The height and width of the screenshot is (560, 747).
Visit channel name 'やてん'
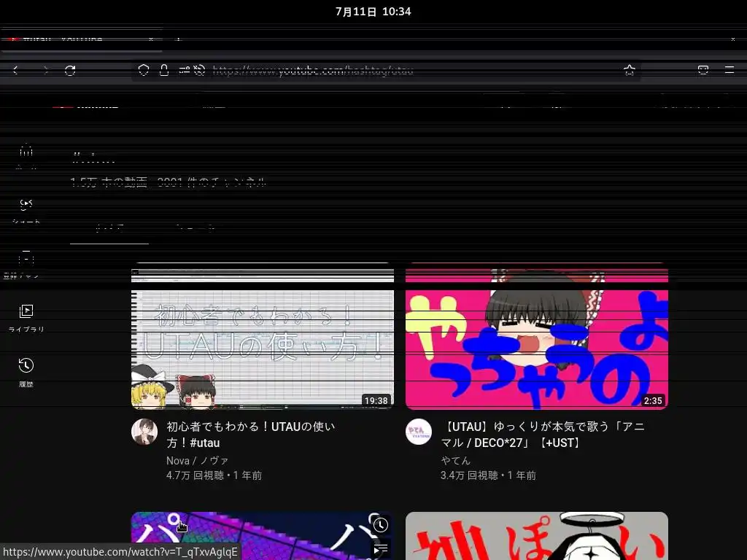coord(455,461)
